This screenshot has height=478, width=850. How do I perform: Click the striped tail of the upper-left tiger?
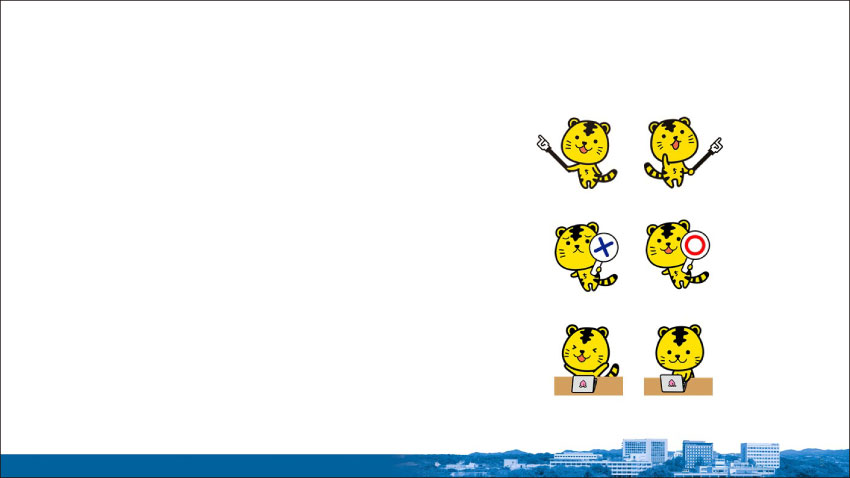(x=607, y=176)
